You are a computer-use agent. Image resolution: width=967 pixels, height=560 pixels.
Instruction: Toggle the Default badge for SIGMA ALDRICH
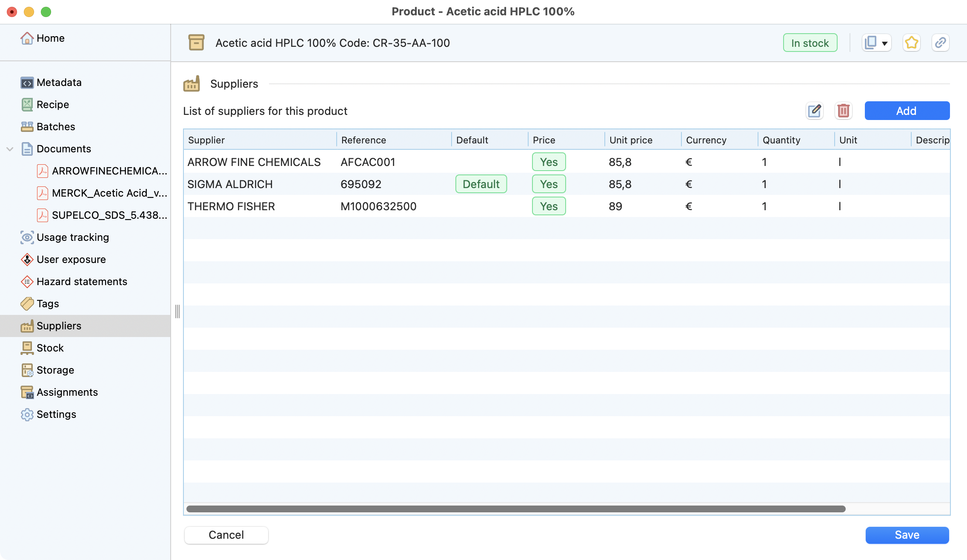point(481,184)
